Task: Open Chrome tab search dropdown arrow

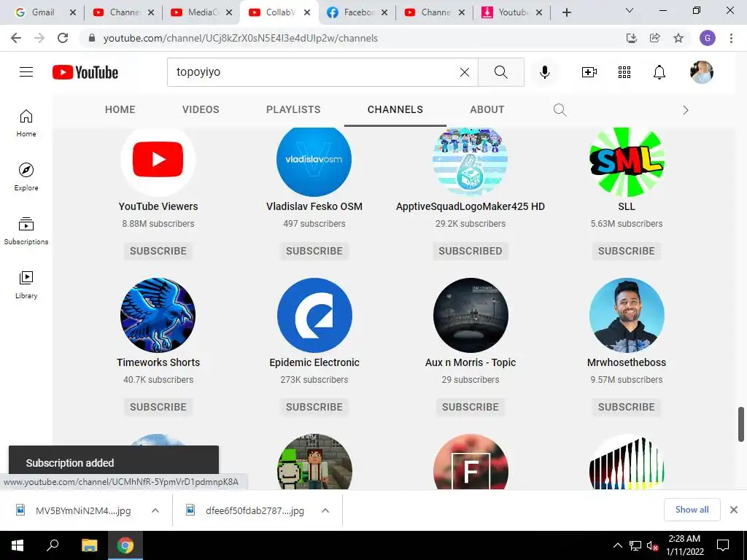Action: click(630, 10)
